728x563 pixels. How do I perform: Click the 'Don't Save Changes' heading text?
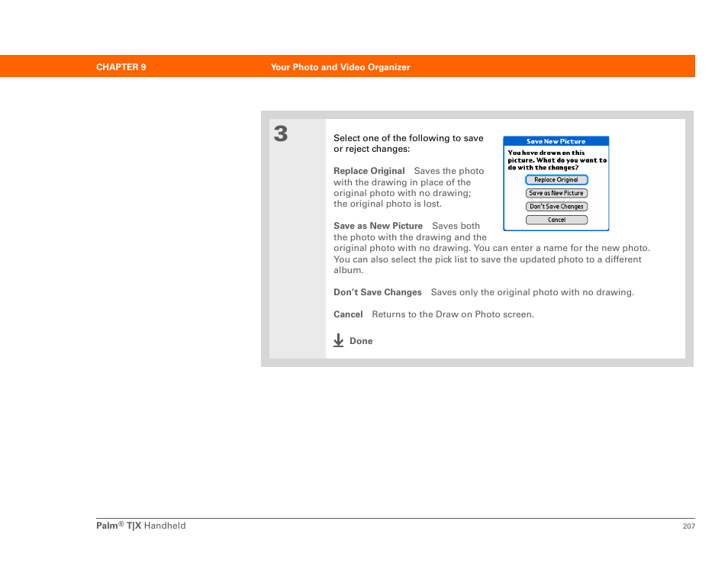click(x=378, y=292)
